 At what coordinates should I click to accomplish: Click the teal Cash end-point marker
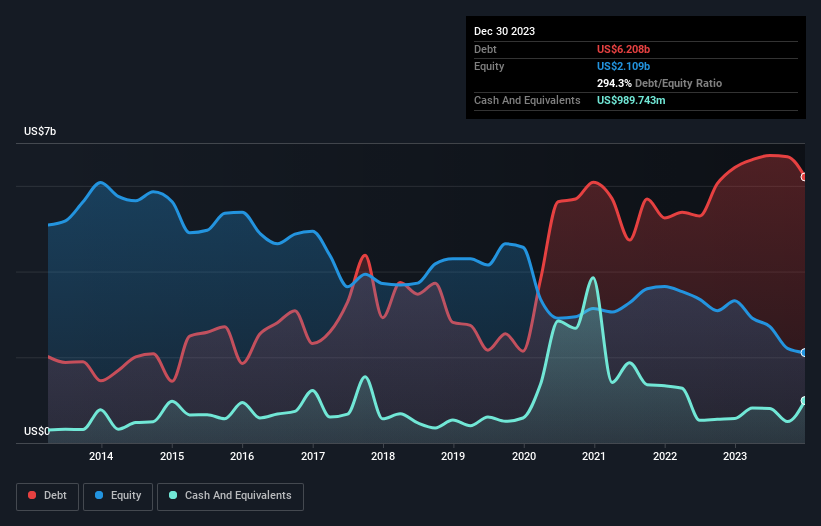pos(804,401)
